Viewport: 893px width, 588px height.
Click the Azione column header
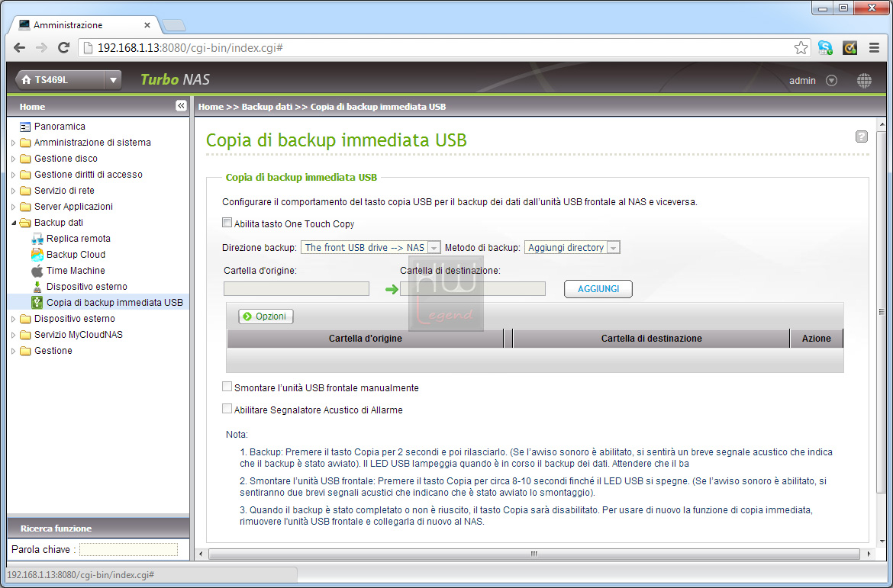(817, 338)
